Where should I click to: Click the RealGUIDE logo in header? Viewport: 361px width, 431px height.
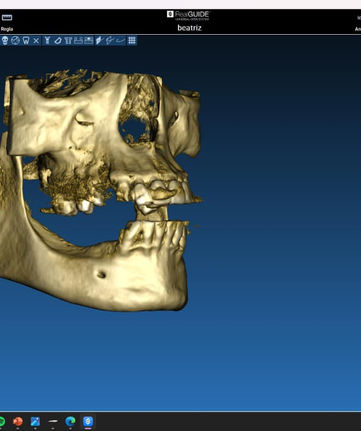tap(188, 15)
